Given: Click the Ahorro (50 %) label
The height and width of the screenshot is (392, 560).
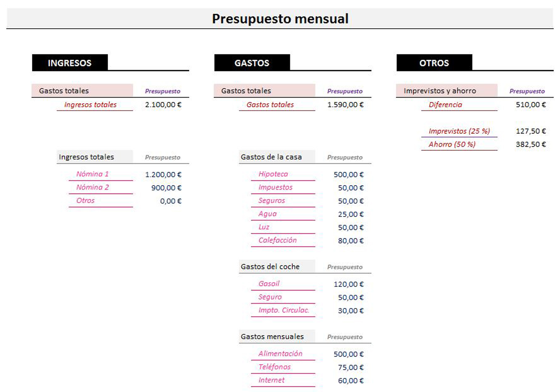Looking at the screenshot, I should click(x=452, y=144).
